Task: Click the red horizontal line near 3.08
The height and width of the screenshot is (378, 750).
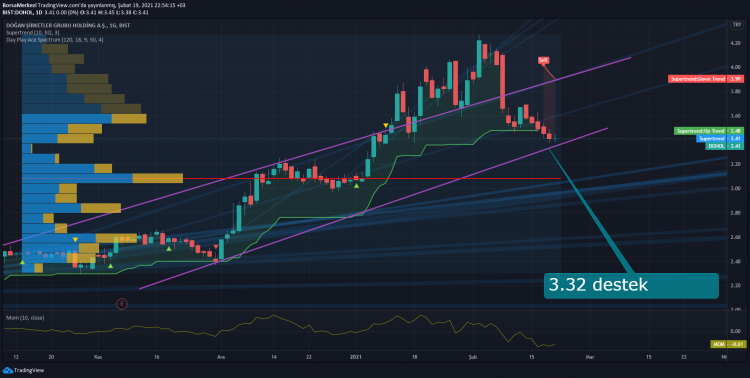Action: click(x=372, y=178)
